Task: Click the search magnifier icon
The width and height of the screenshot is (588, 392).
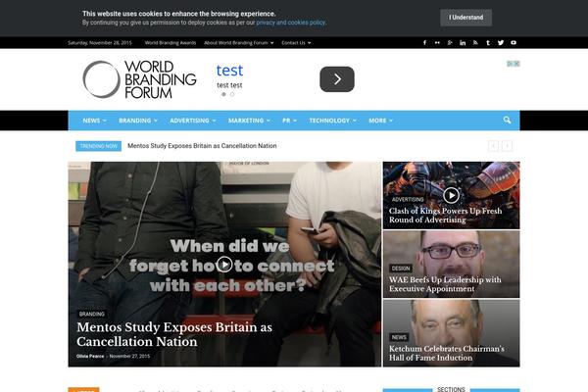Action: pyautogui.click(x=507, y=120)
